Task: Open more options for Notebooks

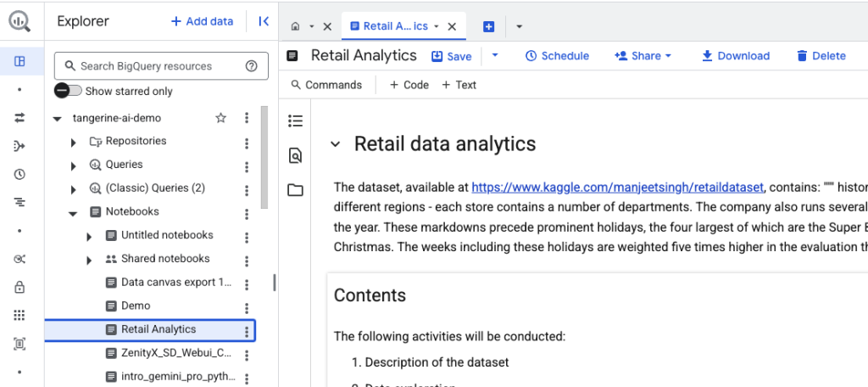Action: [247, 214]
